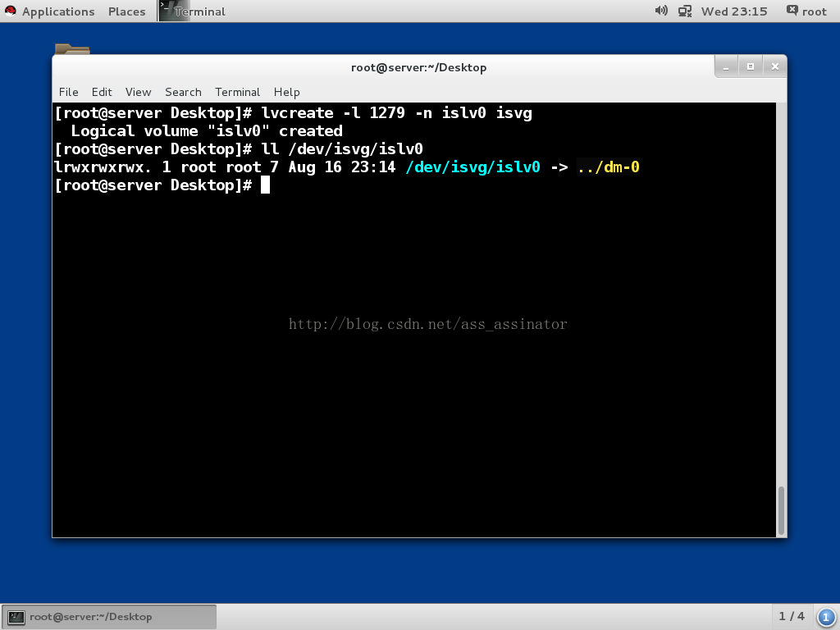
Task: Open the clock showing Wed 23:15
Action: coord(734,11)
